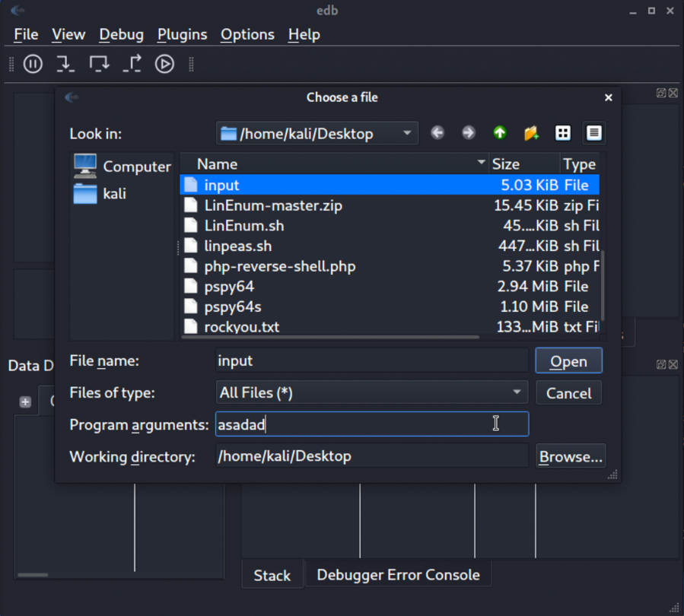Select LinEnum-master.zip file
Viewport: 684px width, 616px height.
tap(390, 205)
